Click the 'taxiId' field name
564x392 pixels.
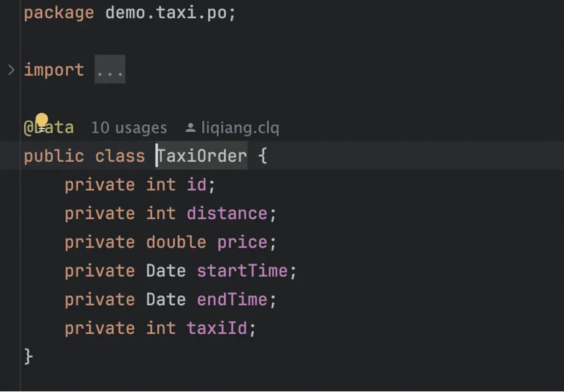point(217,328)
